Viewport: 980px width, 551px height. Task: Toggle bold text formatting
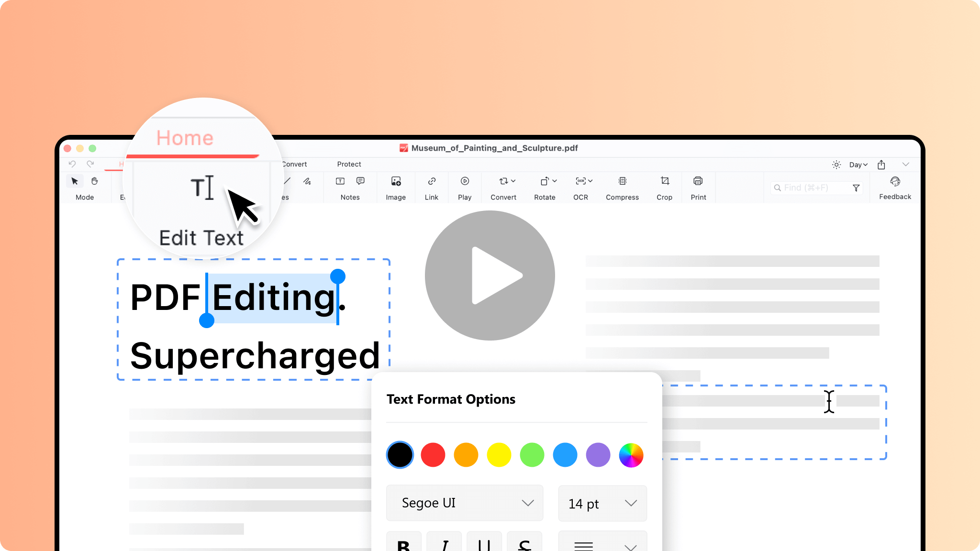[403, 543]
